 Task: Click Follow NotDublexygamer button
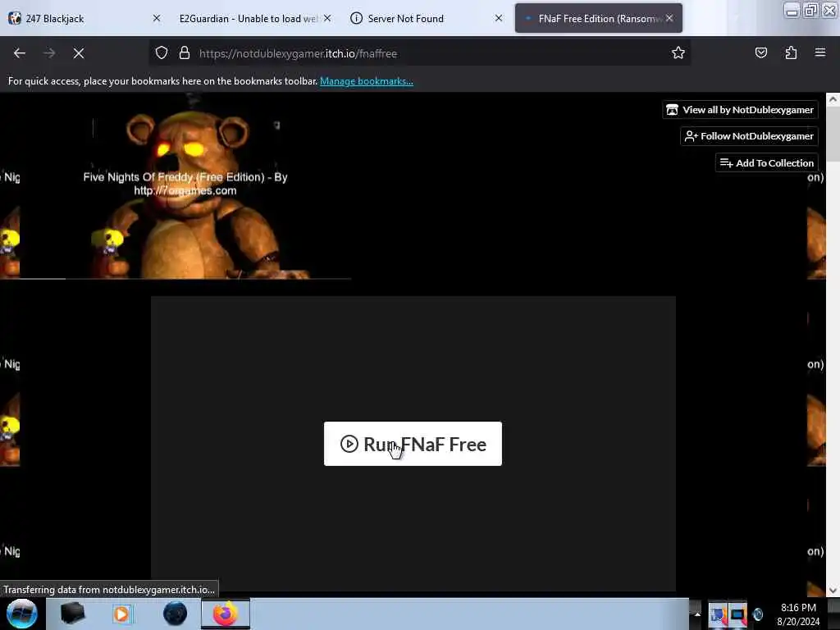point(749,136)
